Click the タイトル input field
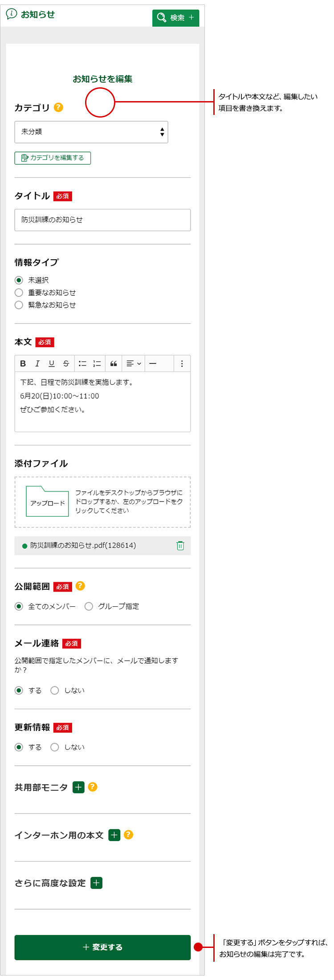Image resolution: width=334 pixels, height=980 pixels. coord(102,220)
